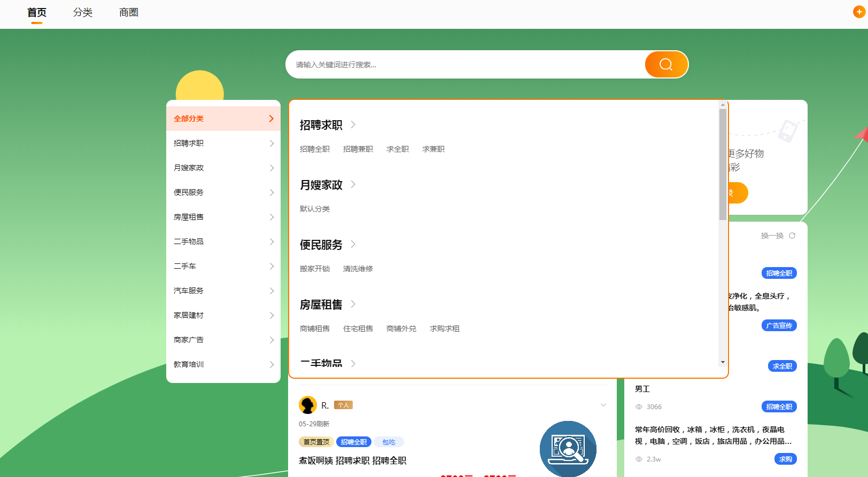This screenshot has width=868, height=477.
Task: Click the refresh icon beside 换一换
Action: tap(792, 236)
